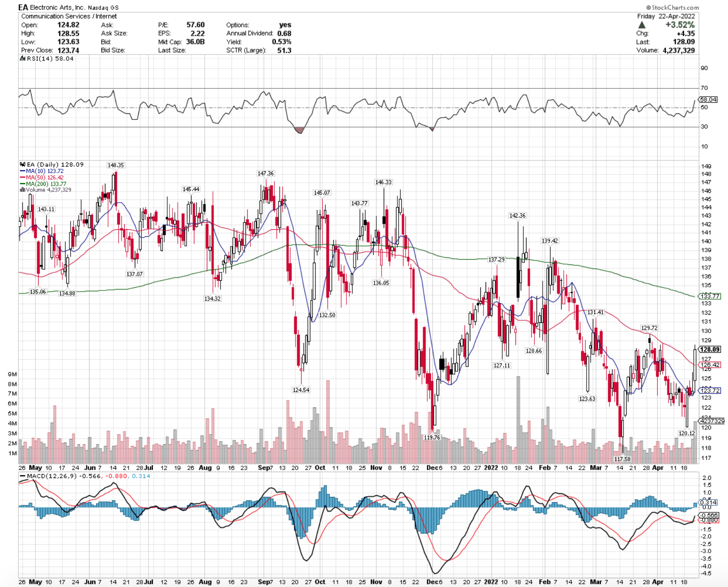
Task: Click the black line marker before MACD(12,26,9)
Action: click(x=22, y=476)
